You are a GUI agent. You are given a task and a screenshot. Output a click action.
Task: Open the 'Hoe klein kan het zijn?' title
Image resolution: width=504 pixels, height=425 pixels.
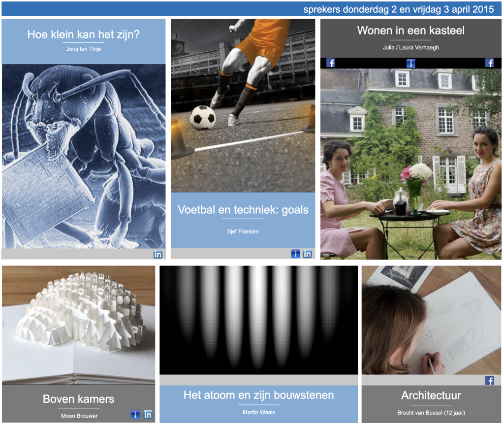point(83,34)
